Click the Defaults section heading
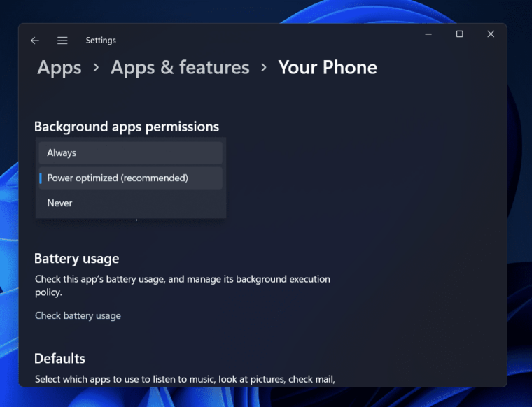532x407 pixels. [x=59, y=359]
